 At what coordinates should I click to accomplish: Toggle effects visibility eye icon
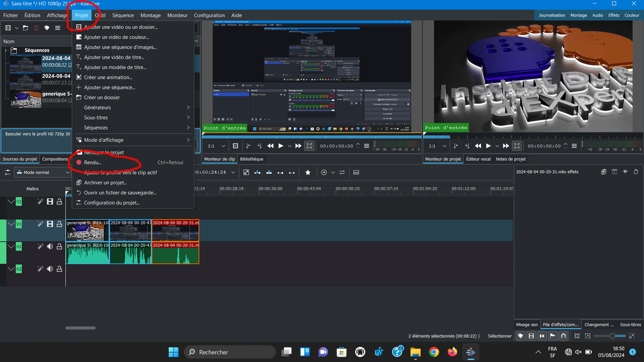pos(625,172)
